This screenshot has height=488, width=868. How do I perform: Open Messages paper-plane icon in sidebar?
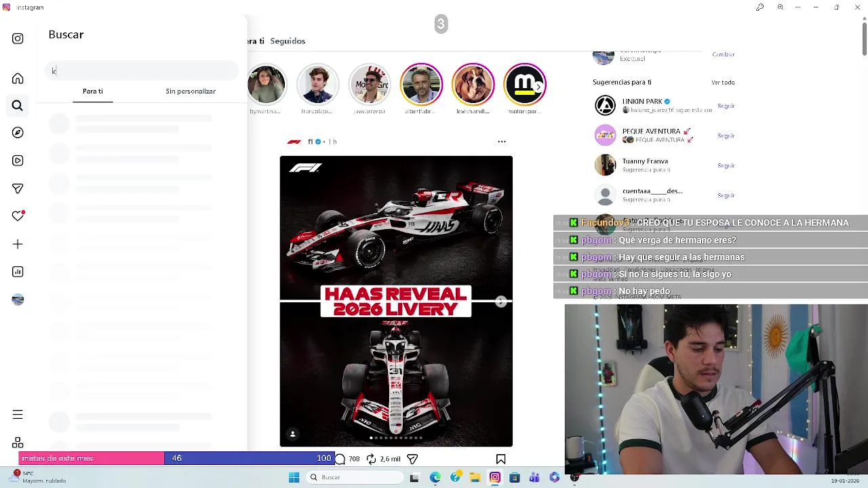click(18, 188)
